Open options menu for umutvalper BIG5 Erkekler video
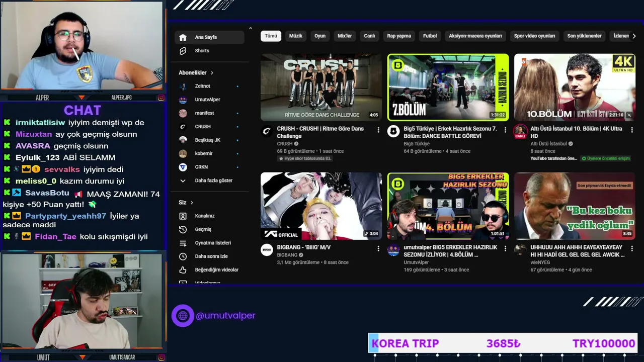This screenshot has width=644, height=362. [x=505, y=248]
